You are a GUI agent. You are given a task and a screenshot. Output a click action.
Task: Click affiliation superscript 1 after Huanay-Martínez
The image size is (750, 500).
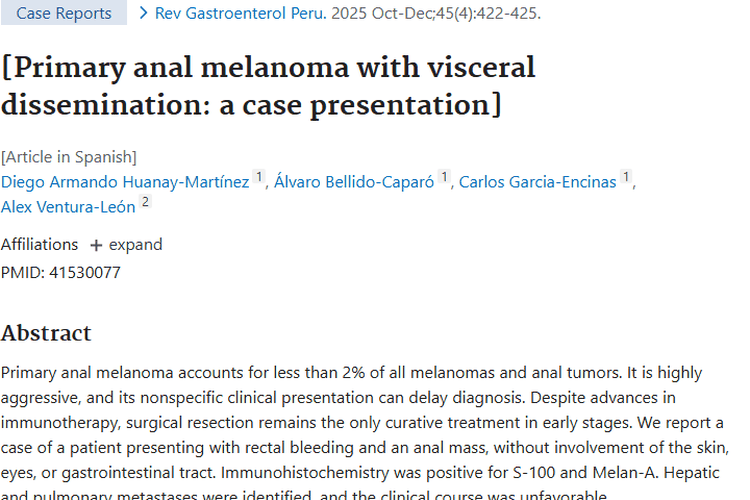(x=259, y=177)
